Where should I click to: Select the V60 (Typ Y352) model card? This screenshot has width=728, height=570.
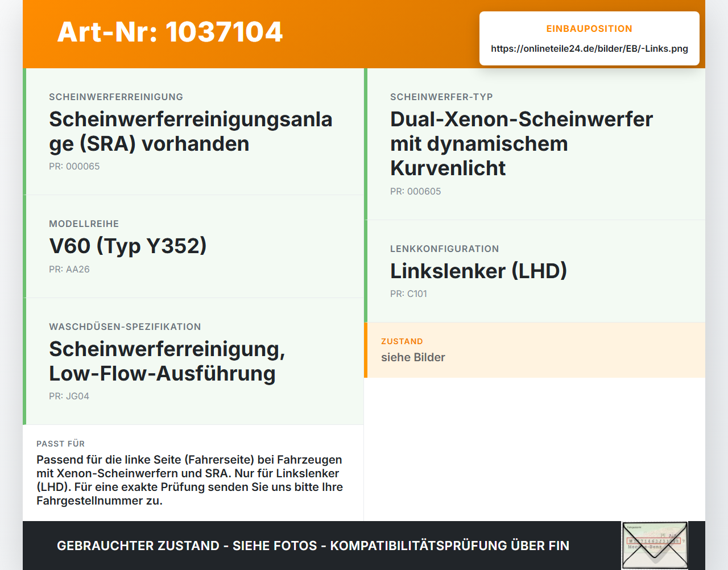coord(193,246)
